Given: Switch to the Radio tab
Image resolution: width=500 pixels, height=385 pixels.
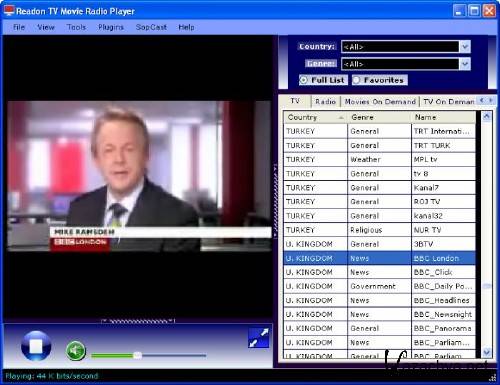Looking at the screenshot, I should [325, 102].
